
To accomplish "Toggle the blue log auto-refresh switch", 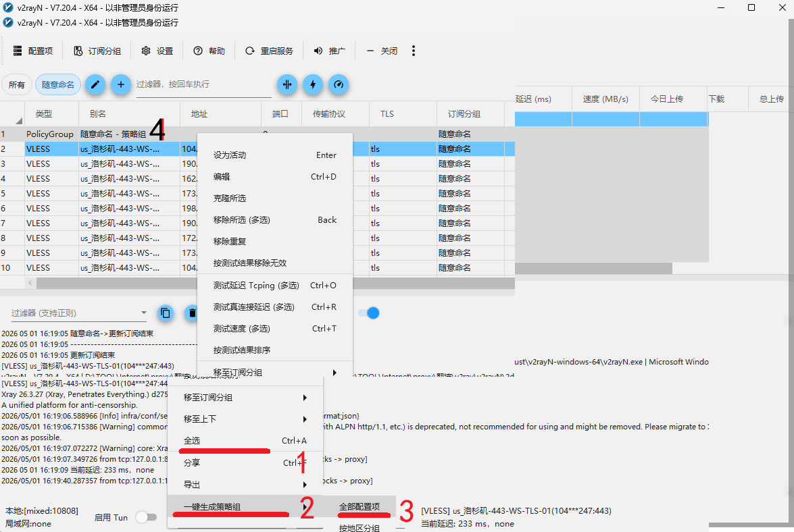I will tap(369, 313).
